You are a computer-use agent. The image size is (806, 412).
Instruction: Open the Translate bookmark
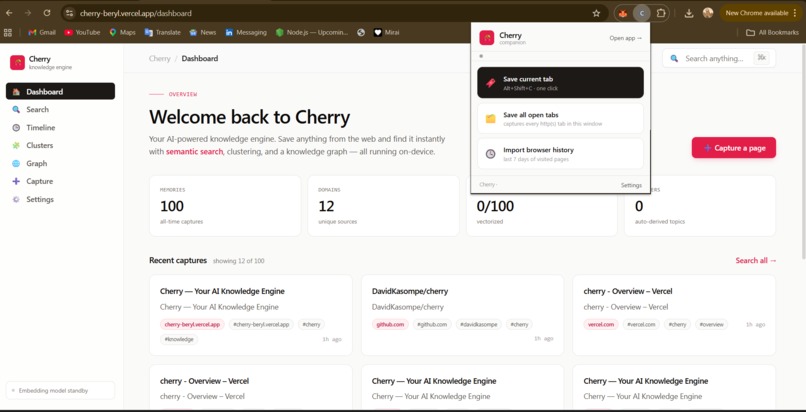[162, 32]
